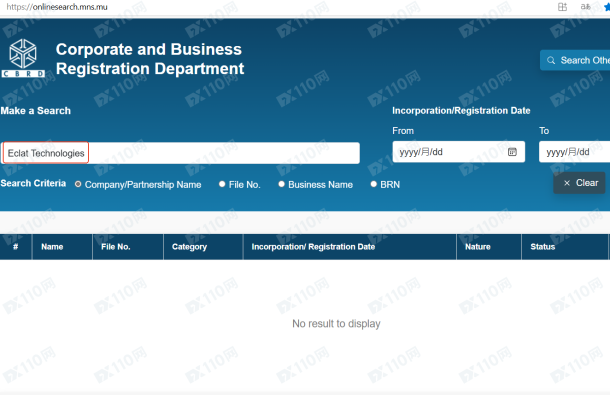Click the Incorporation/Registration Date label
610x395 pixels.
click(461, 111)
